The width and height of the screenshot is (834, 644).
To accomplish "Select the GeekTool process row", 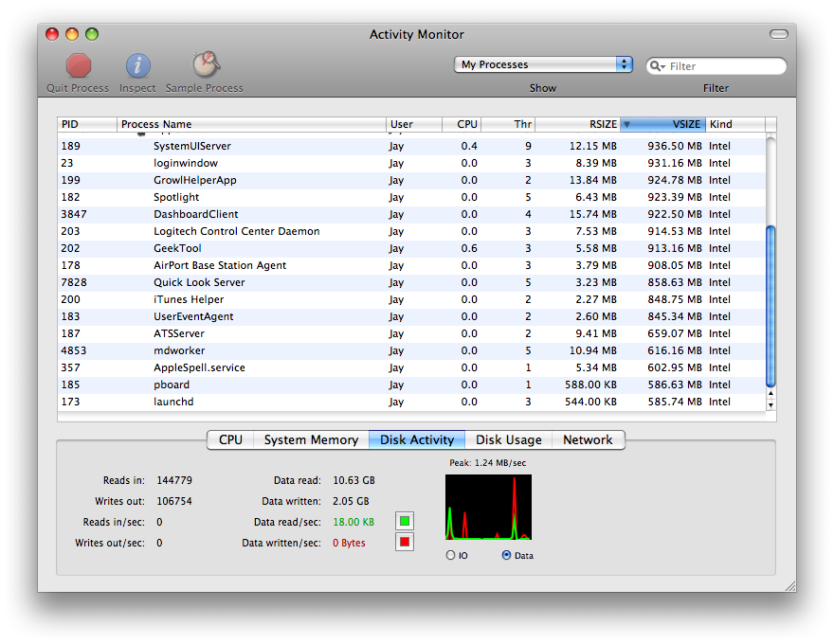I will pyautogui.click(x=411, y=248).
